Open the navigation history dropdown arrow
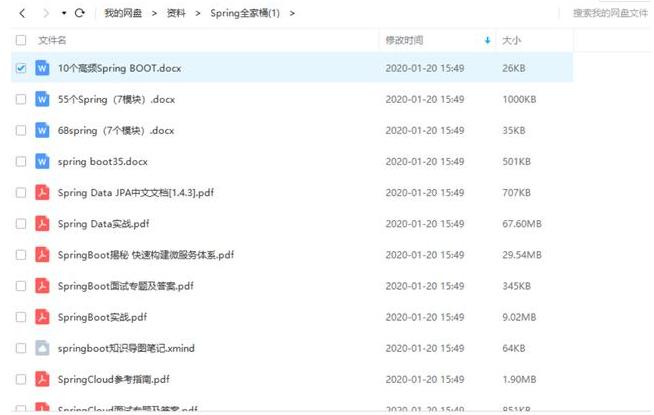Image resolution: width=654 pixels, height=415 pixels. tap(64, 13)
